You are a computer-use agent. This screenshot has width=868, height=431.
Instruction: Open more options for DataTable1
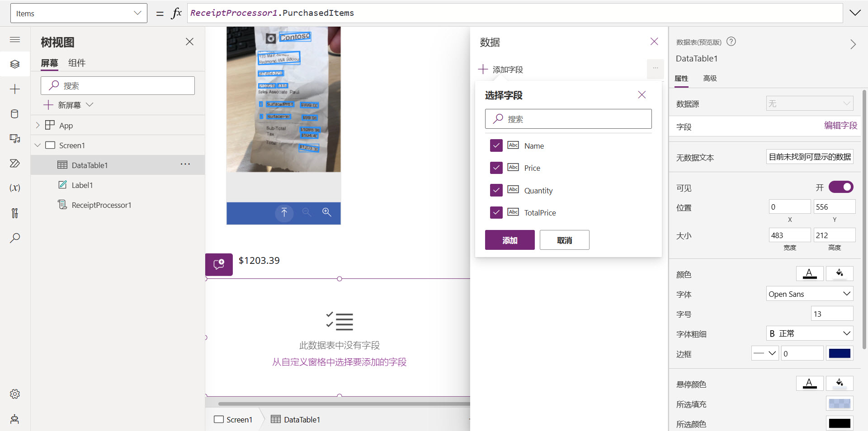pyautogui.click(x=185, y=164)
